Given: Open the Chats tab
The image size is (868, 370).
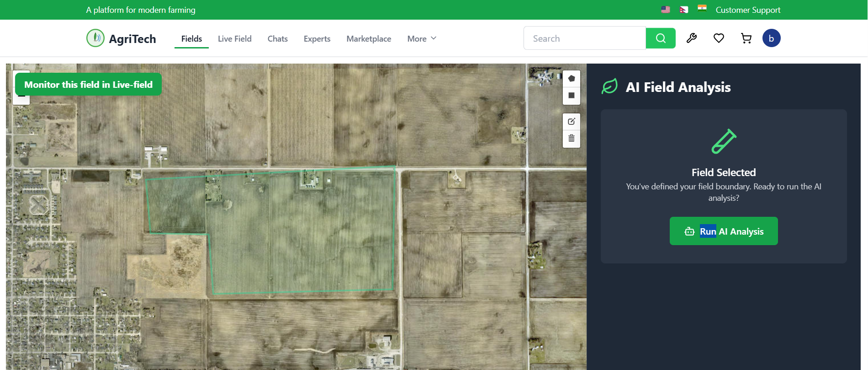Looking at the screenshot, I should click(x=277, y=39).
